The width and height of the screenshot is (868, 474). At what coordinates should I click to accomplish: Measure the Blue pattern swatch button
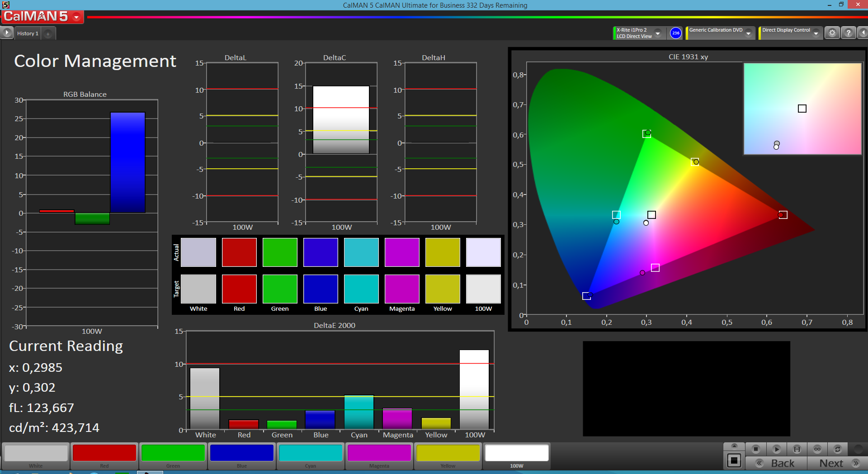(x=242, y=456)
